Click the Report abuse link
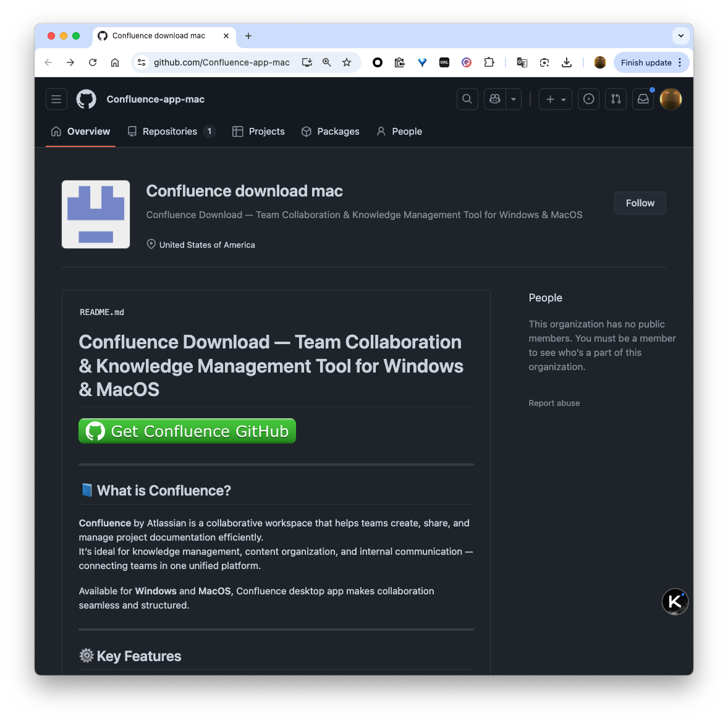The height and width of the screenshot is (721, 728). tap(554, 403)
